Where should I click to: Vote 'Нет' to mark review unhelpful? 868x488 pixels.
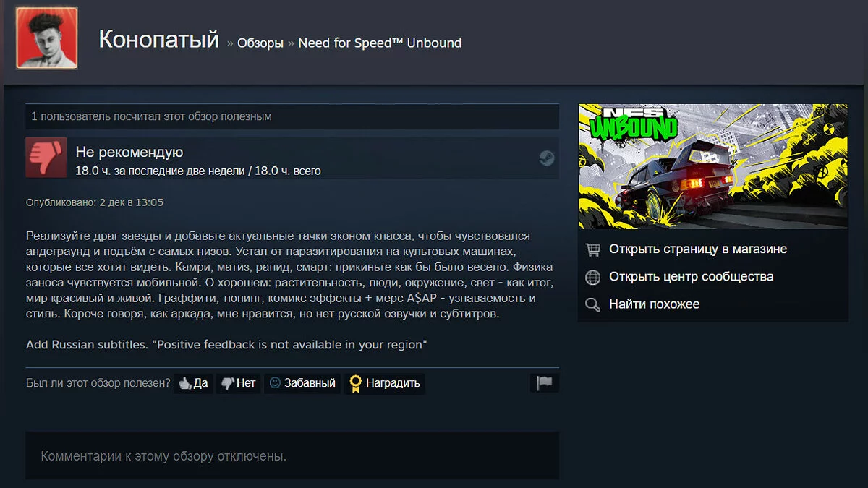[x=238, y=383]
